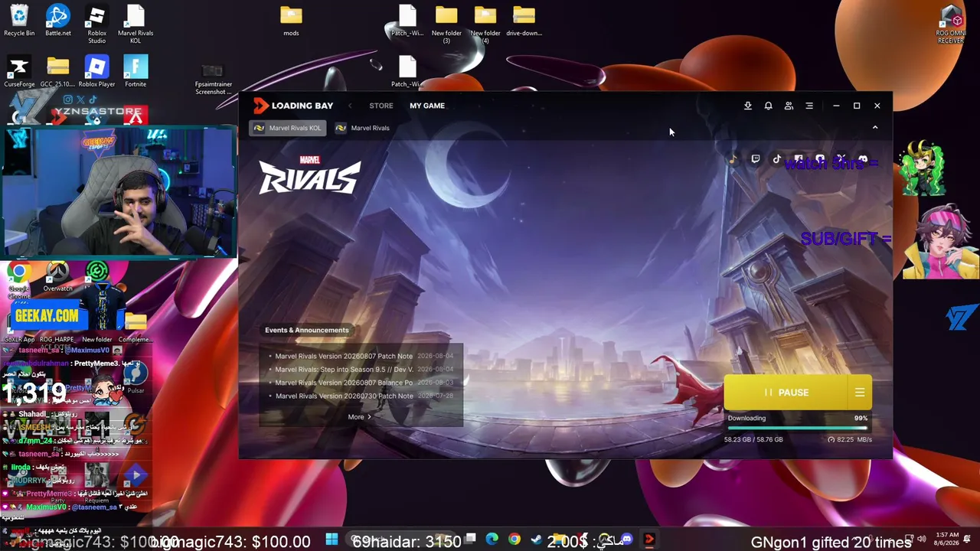Open the Windows Start menu
This screenshot has height=551, width=980.
332,540
